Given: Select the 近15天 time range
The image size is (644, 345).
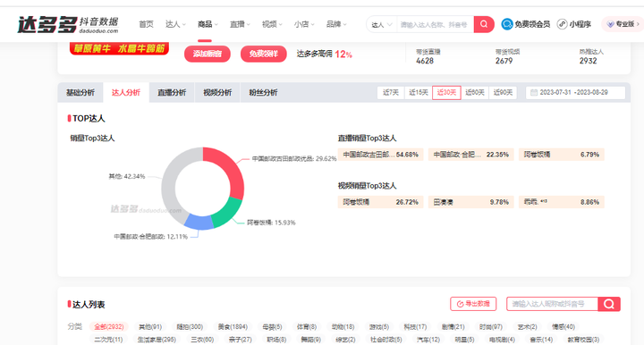Looking at the screenshot, I should (x=418, y=92).
